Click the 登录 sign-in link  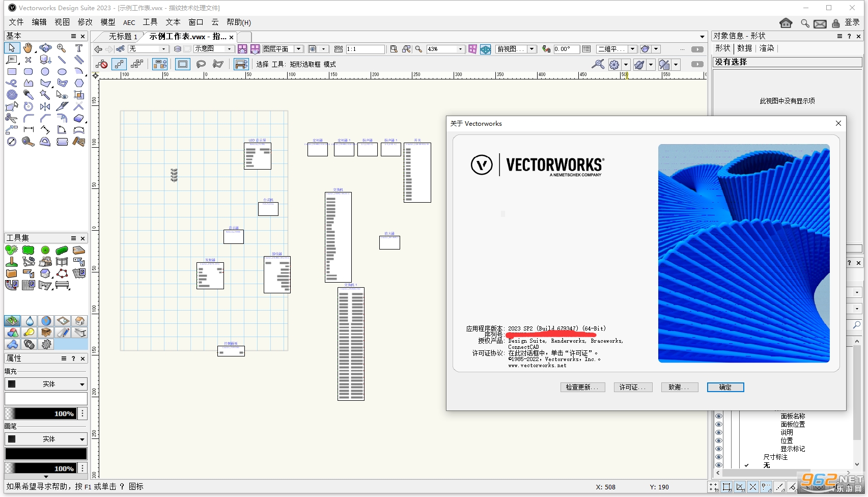click(x=852, y=23)
